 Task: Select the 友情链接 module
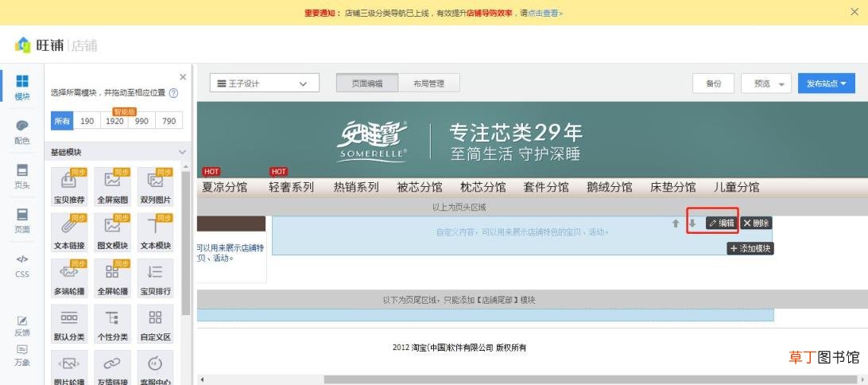point(112,367)
